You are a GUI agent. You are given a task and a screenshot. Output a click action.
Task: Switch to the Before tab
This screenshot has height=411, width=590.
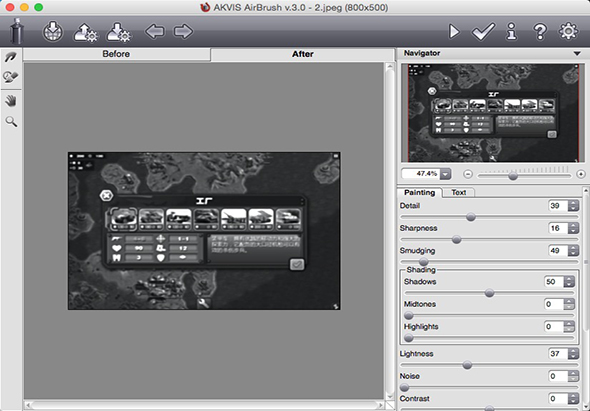116,54
